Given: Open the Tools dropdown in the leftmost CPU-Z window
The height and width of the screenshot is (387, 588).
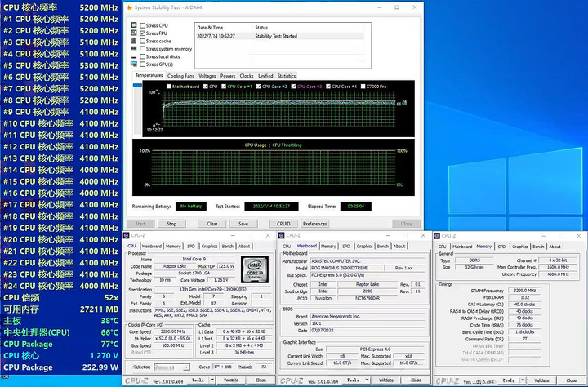Looking at the screenshot, I should [x=199, y=380].
